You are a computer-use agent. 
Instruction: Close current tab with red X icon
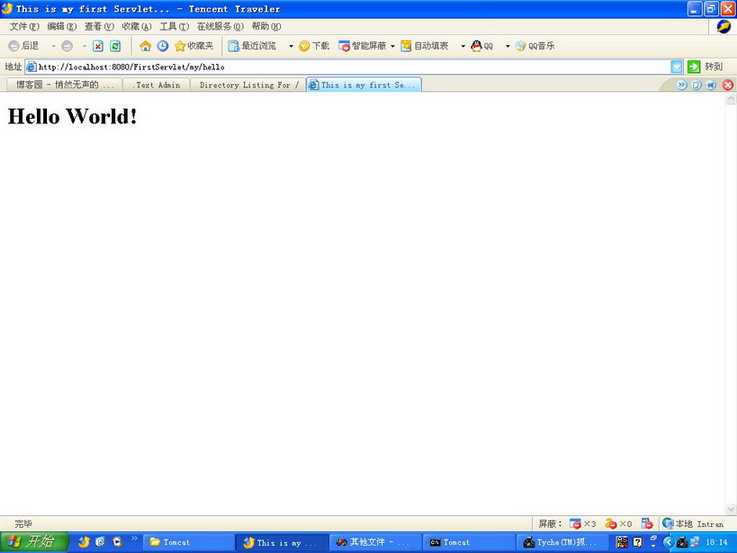pyautogui.click(x=728, y=85)
